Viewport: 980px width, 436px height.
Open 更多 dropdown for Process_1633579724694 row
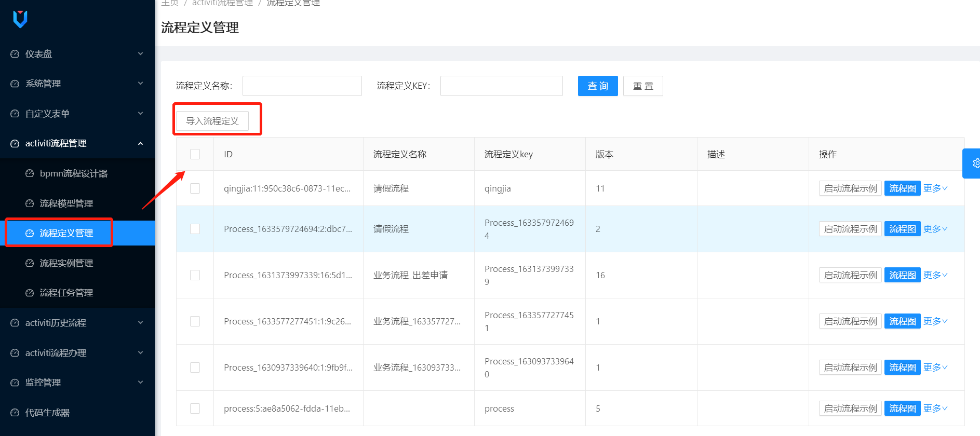[935, 229]
